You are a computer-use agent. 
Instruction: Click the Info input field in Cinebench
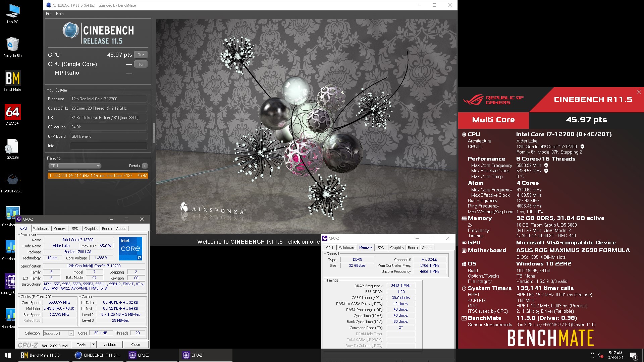point(108,146)
